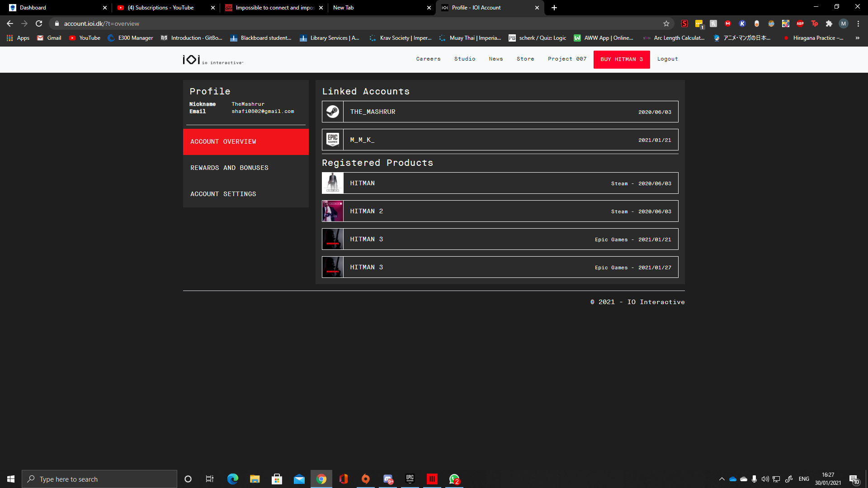Image resolution: width=868 pixels, height=488 pixels.
Task: Click the HITMAN 2 product thumbnail
Action: click(333, 211)
